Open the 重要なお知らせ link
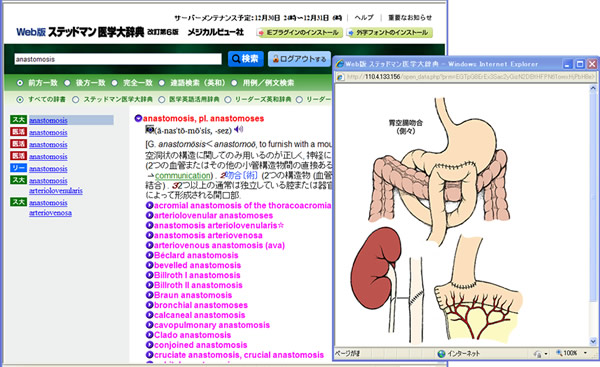The width and height of the screenshot is (600, 367). 410,18
